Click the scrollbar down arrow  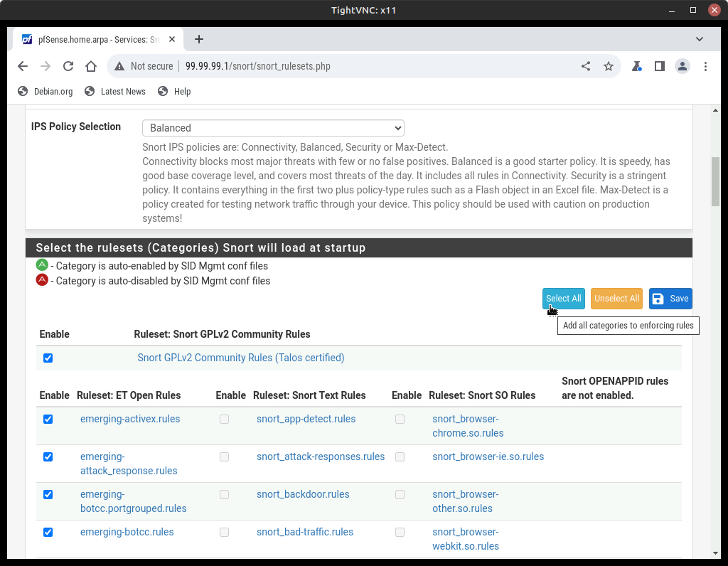[x=715, y=553]
